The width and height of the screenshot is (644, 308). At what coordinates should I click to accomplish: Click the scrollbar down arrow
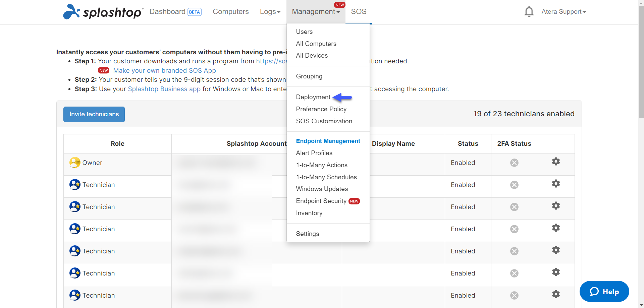pos(641,305)
